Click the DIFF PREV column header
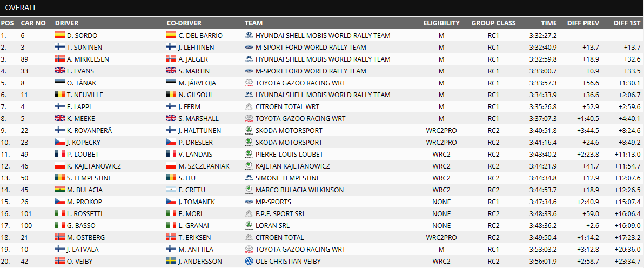 583,23
